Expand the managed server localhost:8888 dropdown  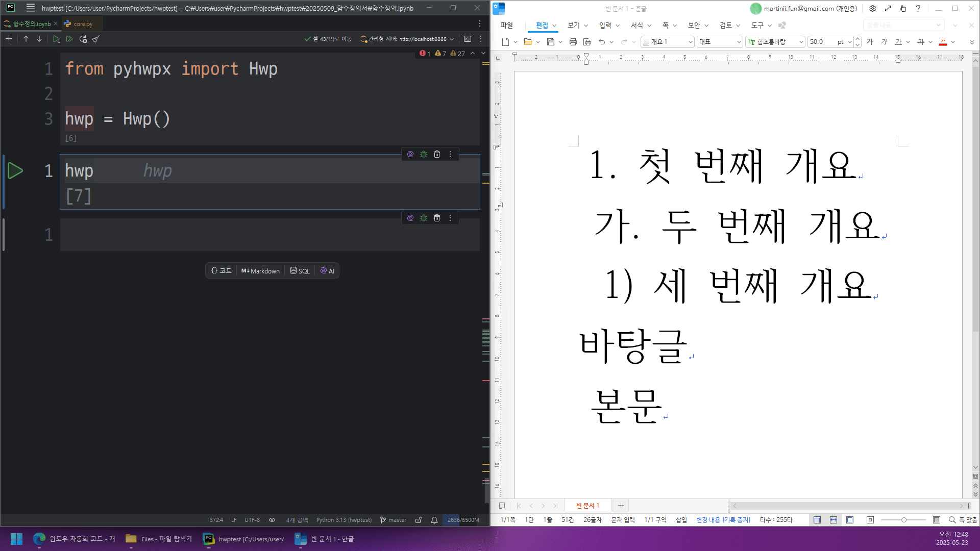coord(452,39)
